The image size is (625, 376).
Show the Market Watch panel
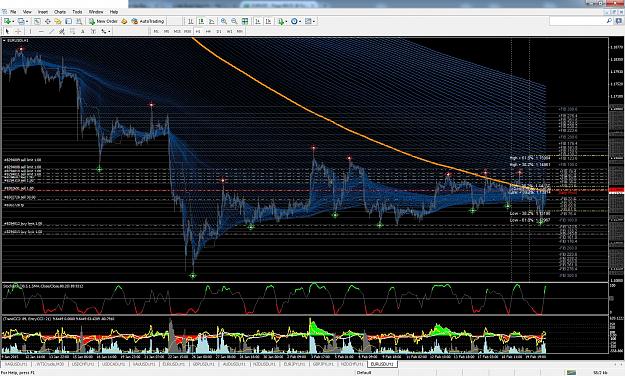coord(37,21)
